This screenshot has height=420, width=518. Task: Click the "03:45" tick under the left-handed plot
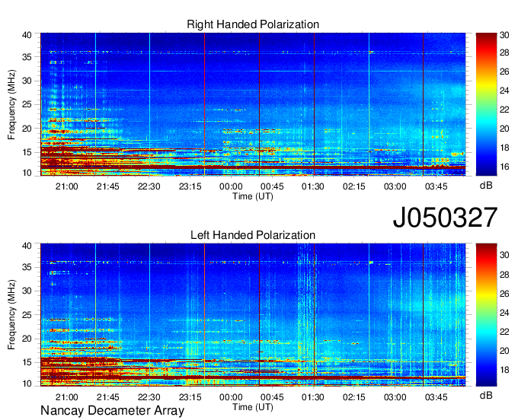coord(436,397)
